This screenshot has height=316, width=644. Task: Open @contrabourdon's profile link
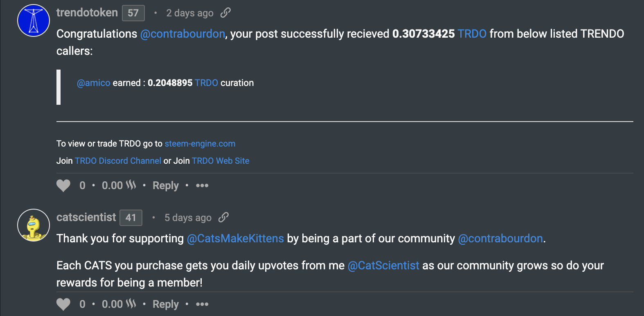(x=182, y=34)
